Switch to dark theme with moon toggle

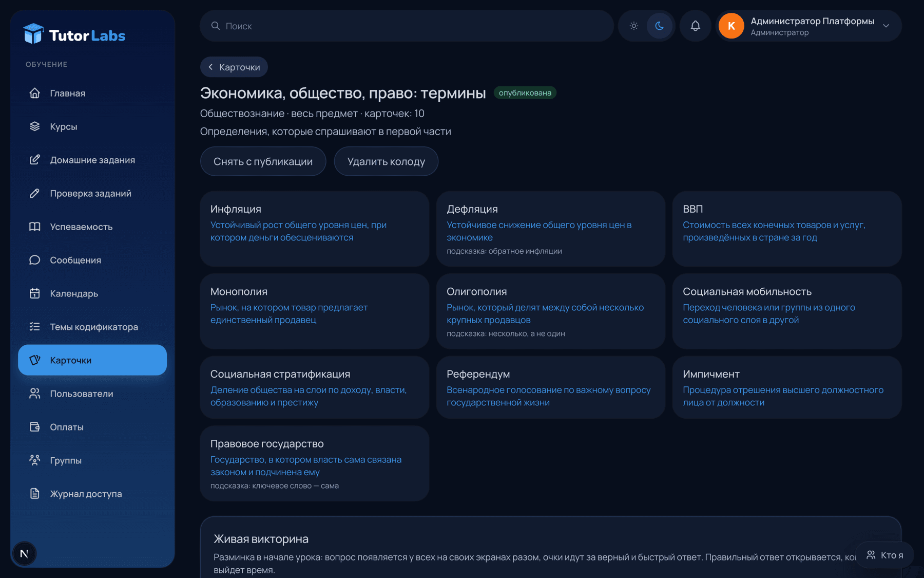(660, 26)
